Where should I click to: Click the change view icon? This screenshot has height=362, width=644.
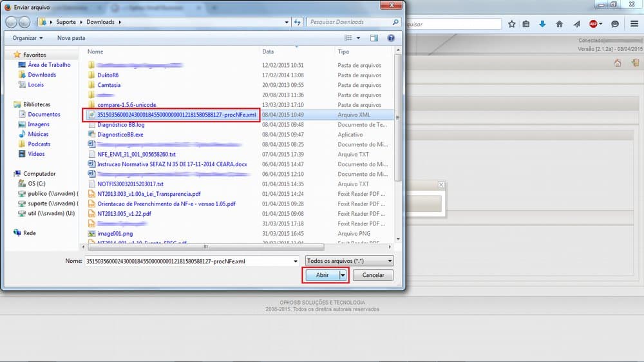348,38
